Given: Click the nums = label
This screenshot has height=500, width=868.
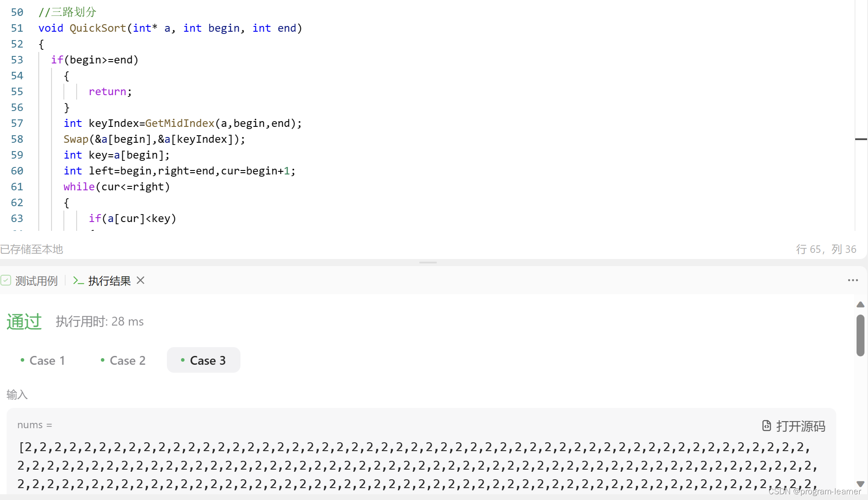Looking at the screenshot, I should tap(35, 425).
